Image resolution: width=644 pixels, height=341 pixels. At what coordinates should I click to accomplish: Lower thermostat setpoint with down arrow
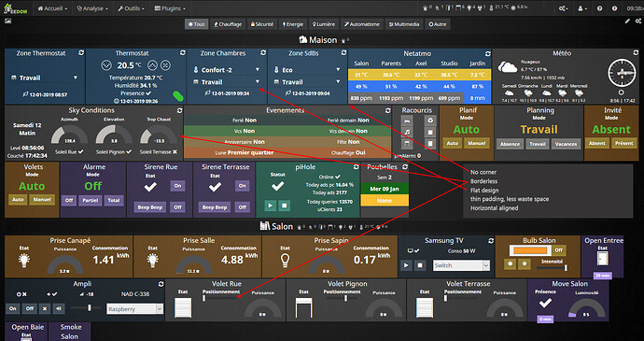pyautogui.click(x=106, y=65)
